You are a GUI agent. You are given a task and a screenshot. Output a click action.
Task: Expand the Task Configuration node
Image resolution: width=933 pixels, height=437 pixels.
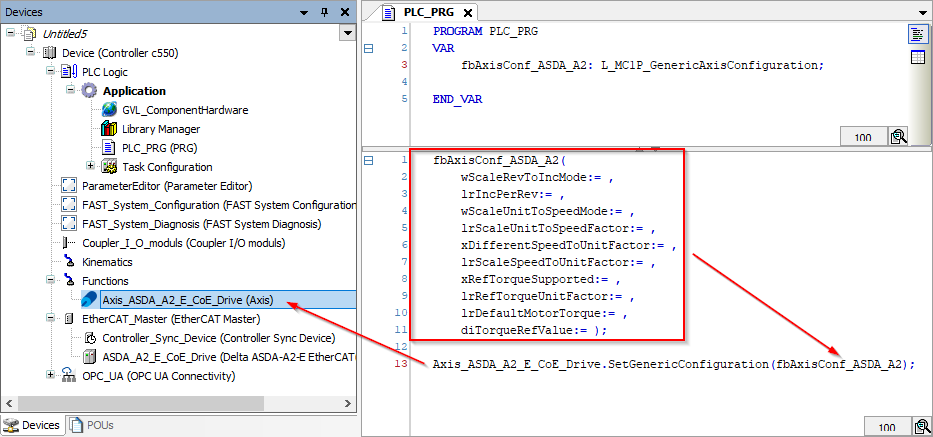(x=91, y=166)
